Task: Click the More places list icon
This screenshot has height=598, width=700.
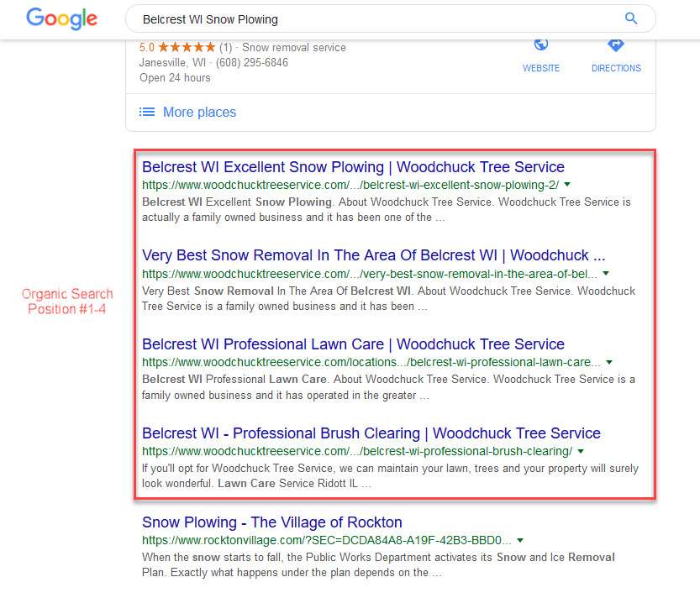Action: (147, 112)
